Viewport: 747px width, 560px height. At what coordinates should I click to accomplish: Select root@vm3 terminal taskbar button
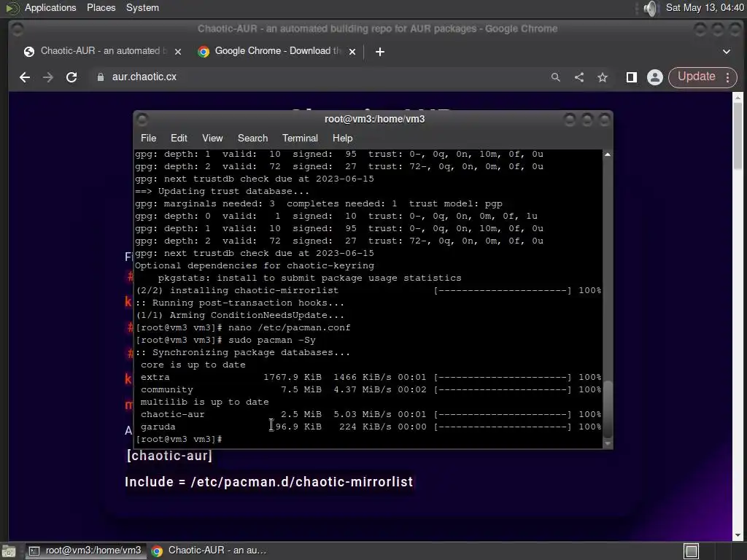pos(85,551)
